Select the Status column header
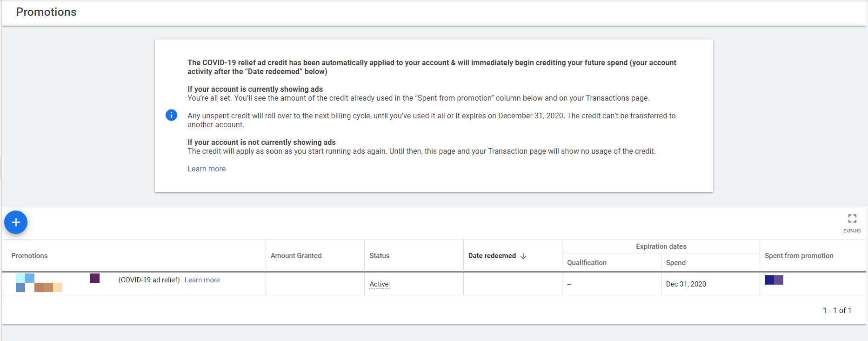Screen dimensions: 868x341 (379, 256)
